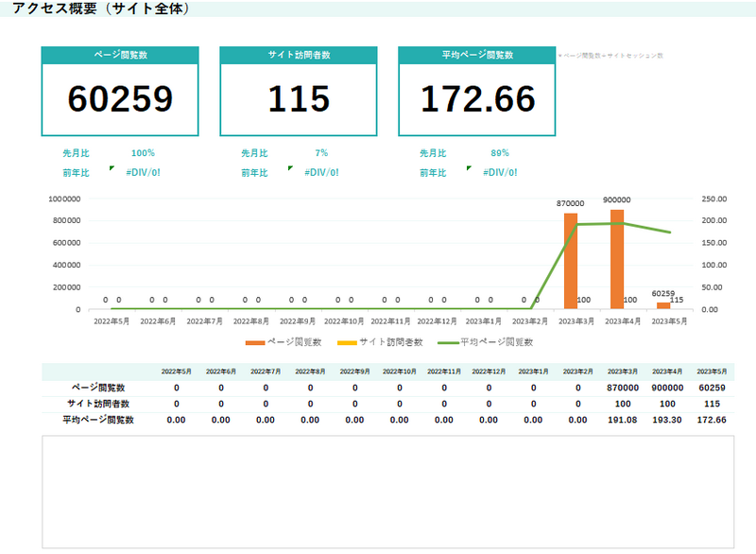The image size is (756, 554).
Task: Select the orange ページ閲覧数 legend marker
Action: pyautogui.click(x=256, y=342)
